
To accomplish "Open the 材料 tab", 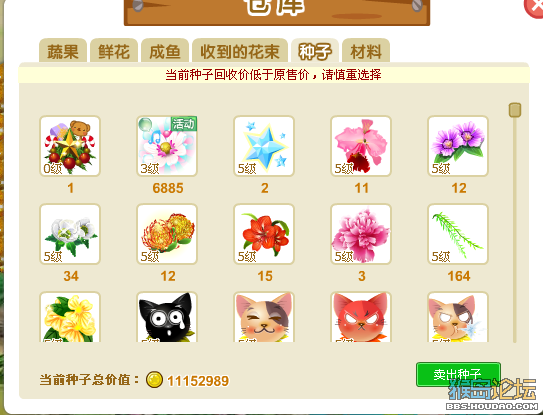I will [x=366, y=51].
